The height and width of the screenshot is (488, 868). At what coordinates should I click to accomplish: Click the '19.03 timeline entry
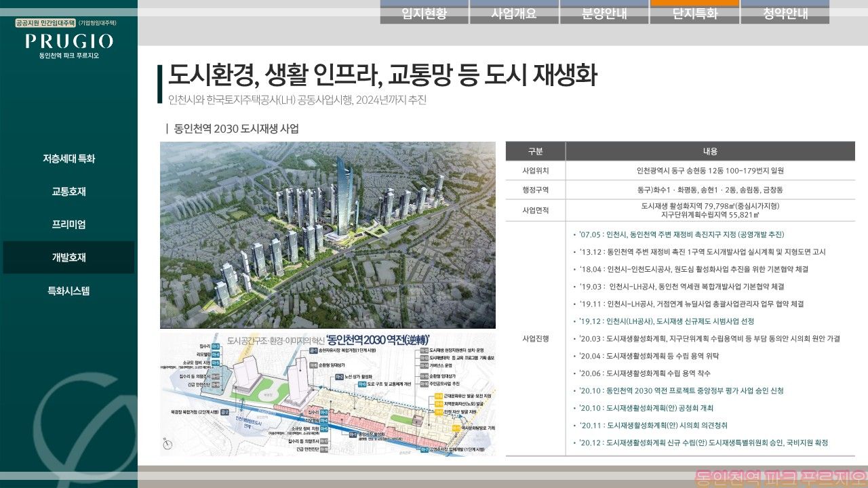(x=678, y=287)
